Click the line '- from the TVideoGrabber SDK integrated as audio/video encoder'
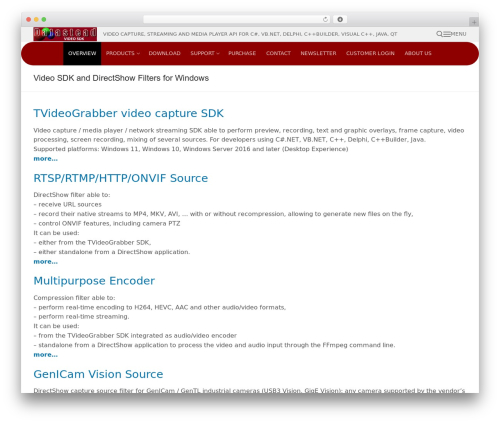Viewport: 500px width, 423px height. tap(135, 335)
